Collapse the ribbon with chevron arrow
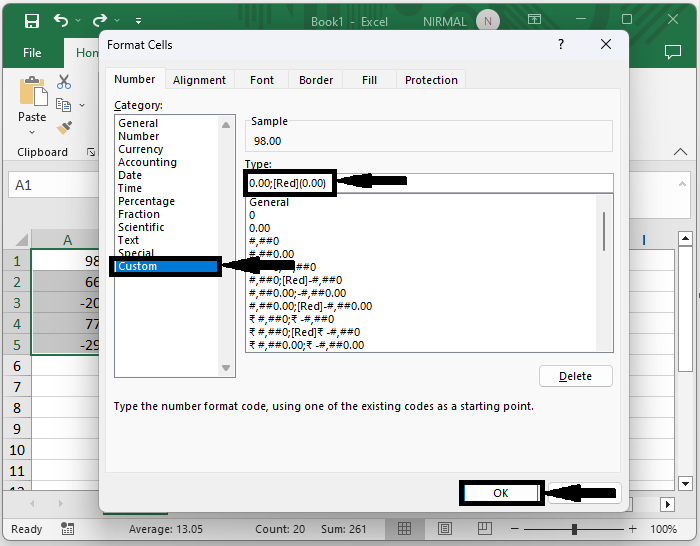Viewport: 700px width, 546px height. coord(680,152)
